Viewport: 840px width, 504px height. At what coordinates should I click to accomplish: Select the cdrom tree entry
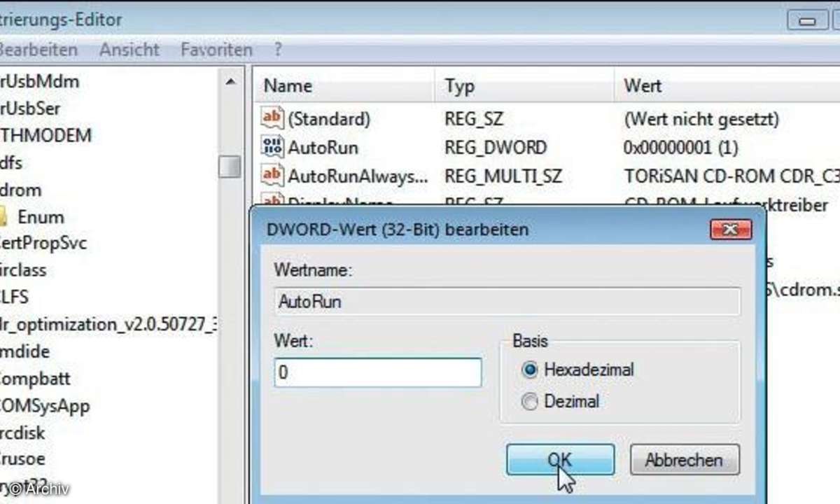coord(21,190)
